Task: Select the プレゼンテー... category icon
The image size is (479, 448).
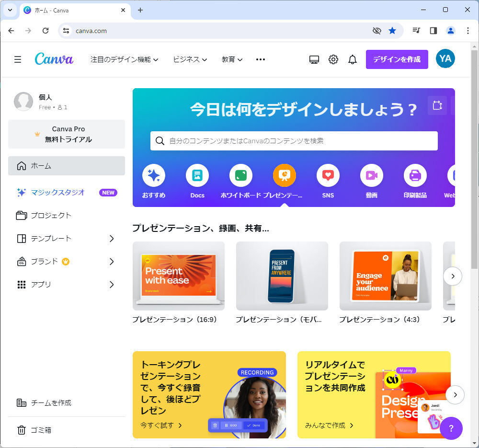Action: (285, 175)
